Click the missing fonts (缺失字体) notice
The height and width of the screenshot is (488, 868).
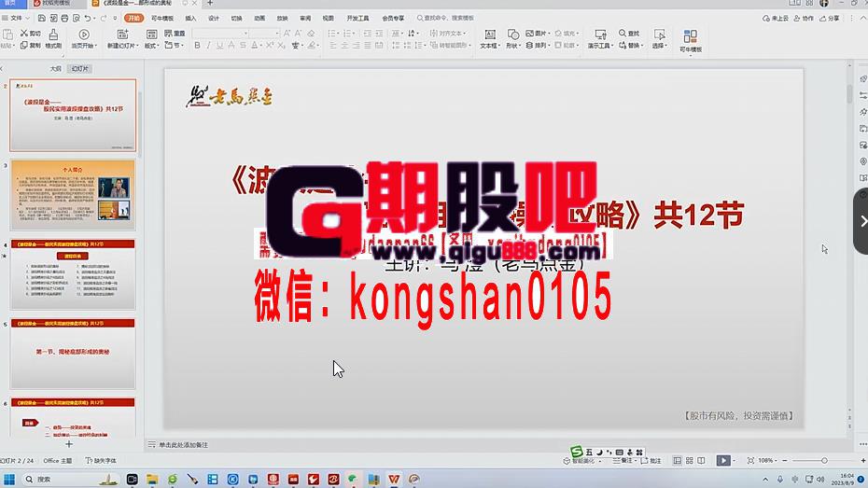(x=102, y=460)
